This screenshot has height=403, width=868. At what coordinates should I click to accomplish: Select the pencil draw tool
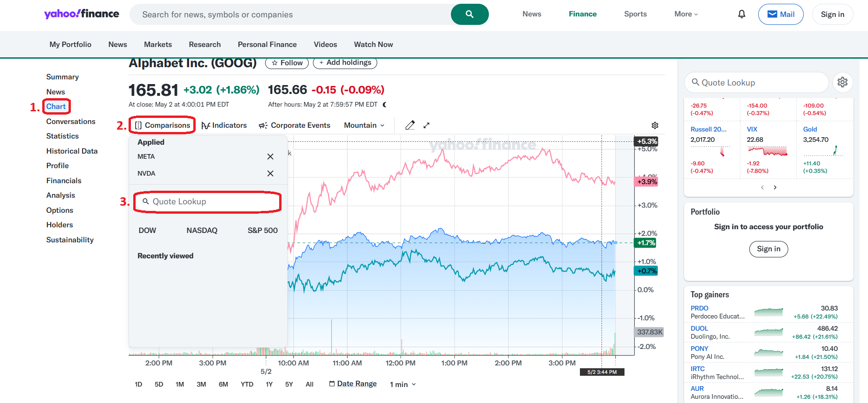pos(410,125)
